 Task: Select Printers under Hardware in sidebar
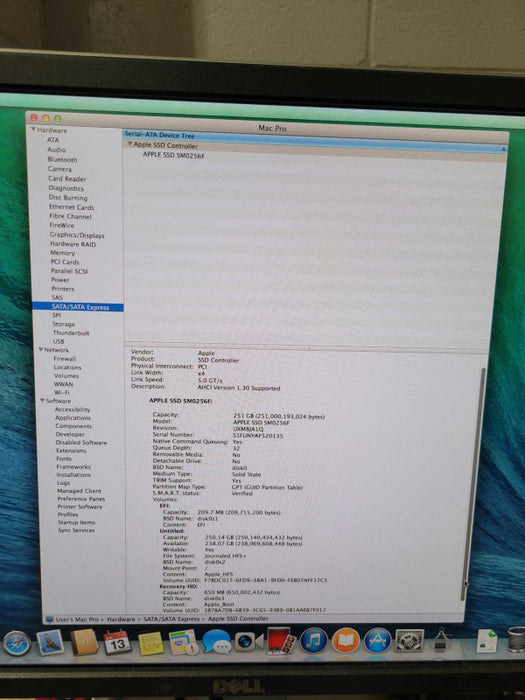tap(62, 289)
